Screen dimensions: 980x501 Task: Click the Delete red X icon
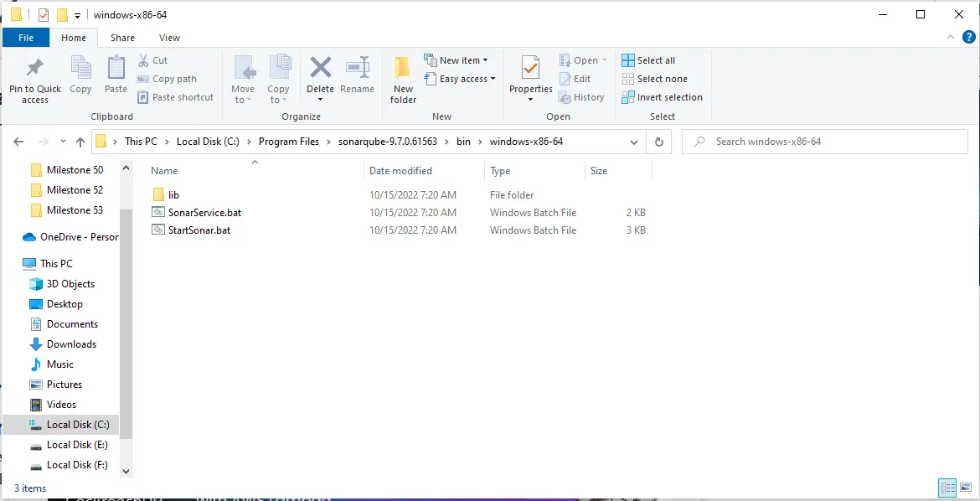tap(320, 68)
